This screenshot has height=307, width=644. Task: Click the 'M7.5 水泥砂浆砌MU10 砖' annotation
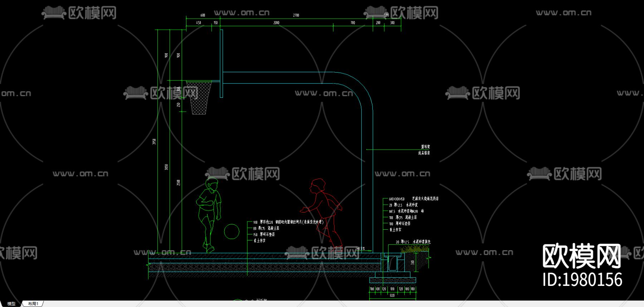point(406,211)
